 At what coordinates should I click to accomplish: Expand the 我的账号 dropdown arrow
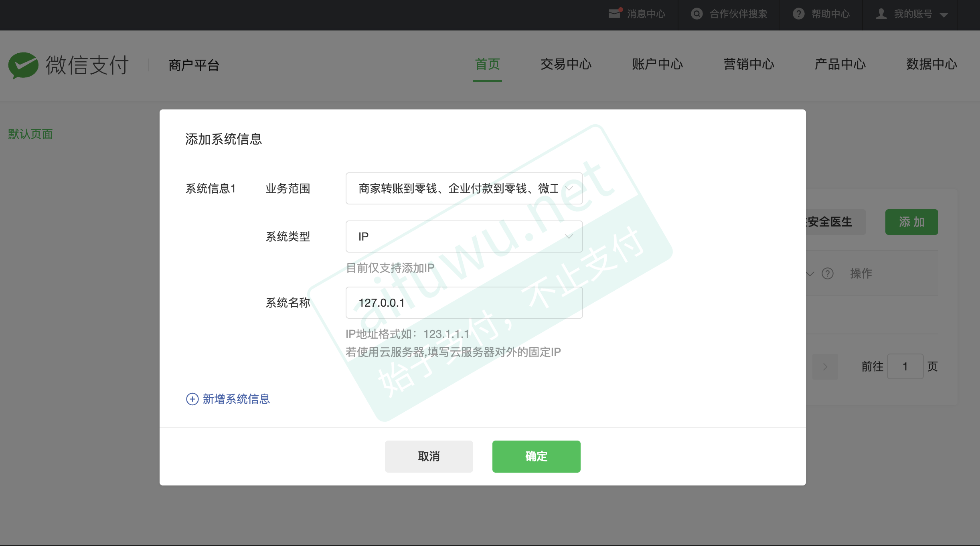pyautogui.click(x=944, y=15)
